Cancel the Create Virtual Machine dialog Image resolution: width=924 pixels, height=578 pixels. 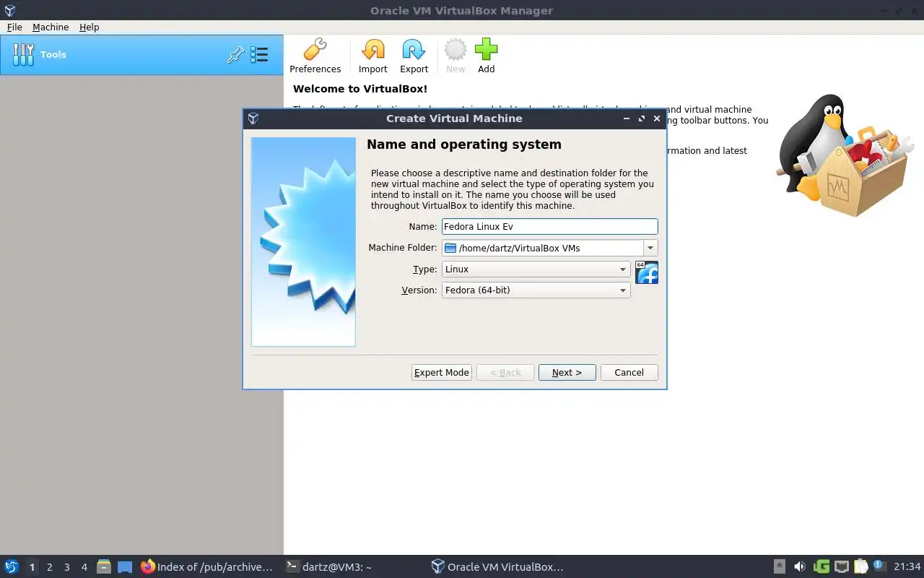coord(629,373)
